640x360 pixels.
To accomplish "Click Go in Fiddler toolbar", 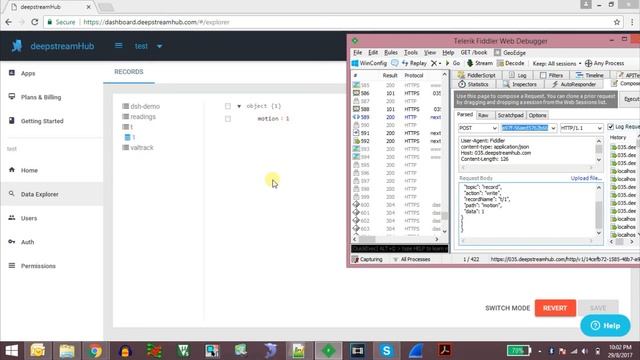I will [x=453, y=63].
